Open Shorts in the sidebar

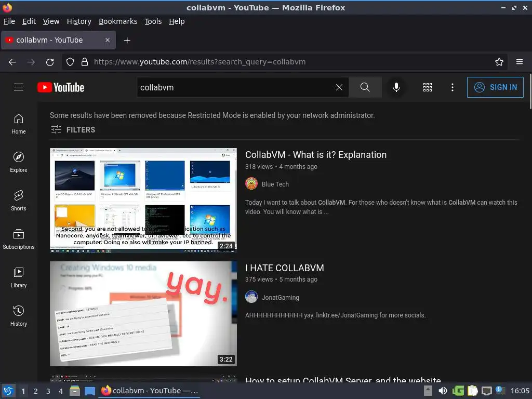point(19,201)
